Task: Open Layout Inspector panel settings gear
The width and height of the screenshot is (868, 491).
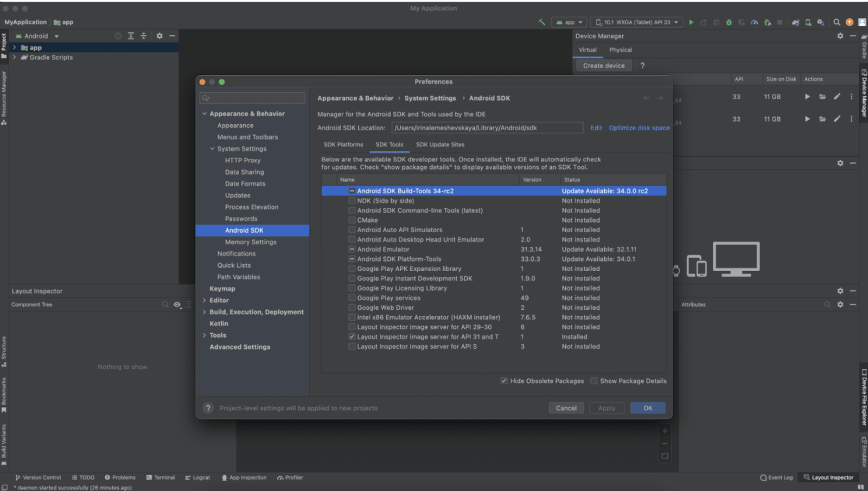Action: pos(840,291)
